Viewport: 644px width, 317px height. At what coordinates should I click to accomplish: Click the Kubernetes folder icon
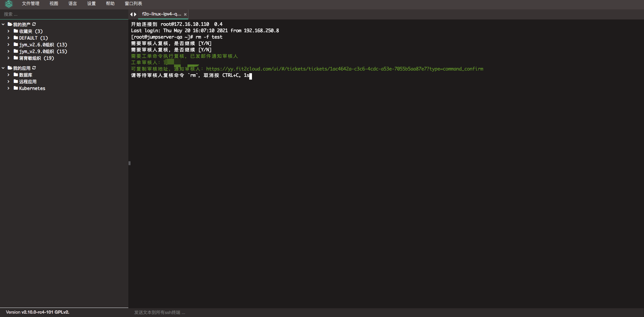16,88
